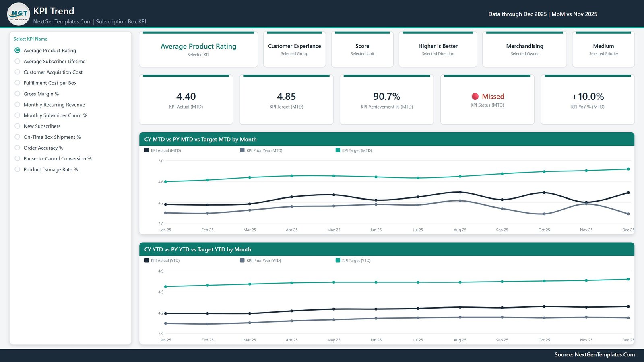Click the Select KPI Name heading
644x362 pixels.
(x=30, y=39)
